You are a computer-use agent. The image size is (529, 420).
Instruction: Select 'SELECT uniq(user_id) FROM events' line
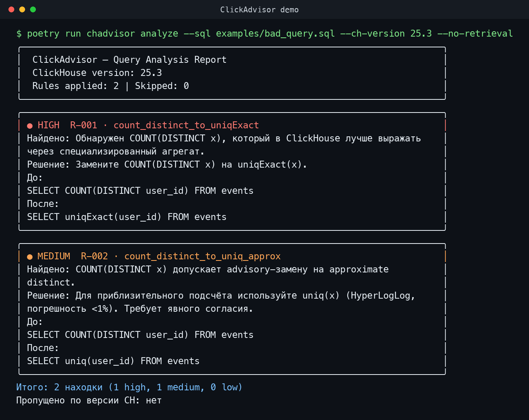[x=113, y=361]
